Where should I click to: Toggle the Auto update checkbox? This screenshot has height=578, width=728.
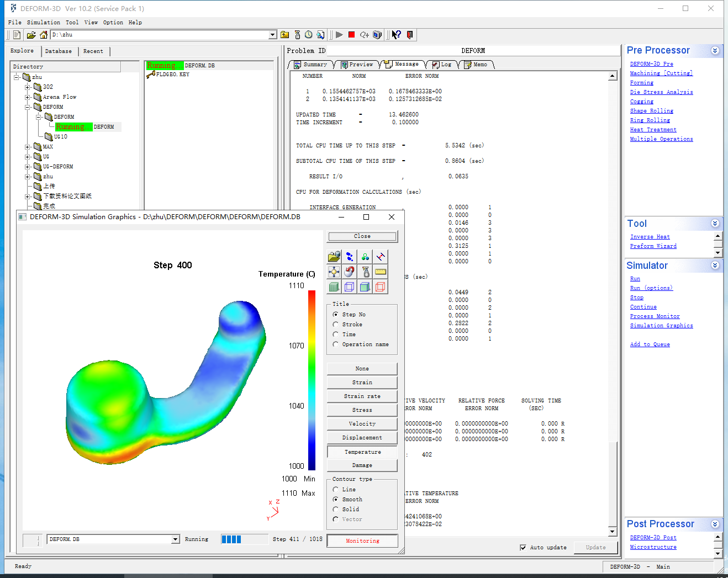(523, 548)
